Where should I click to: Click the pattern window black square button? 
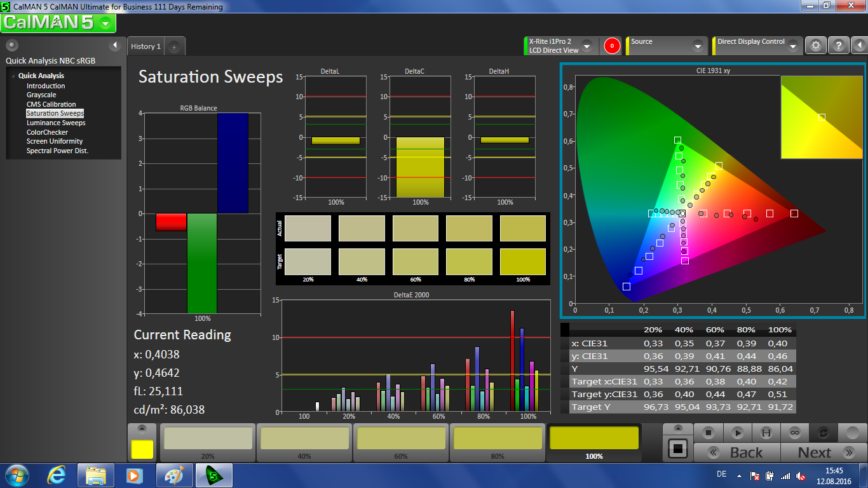click(678, 449)
